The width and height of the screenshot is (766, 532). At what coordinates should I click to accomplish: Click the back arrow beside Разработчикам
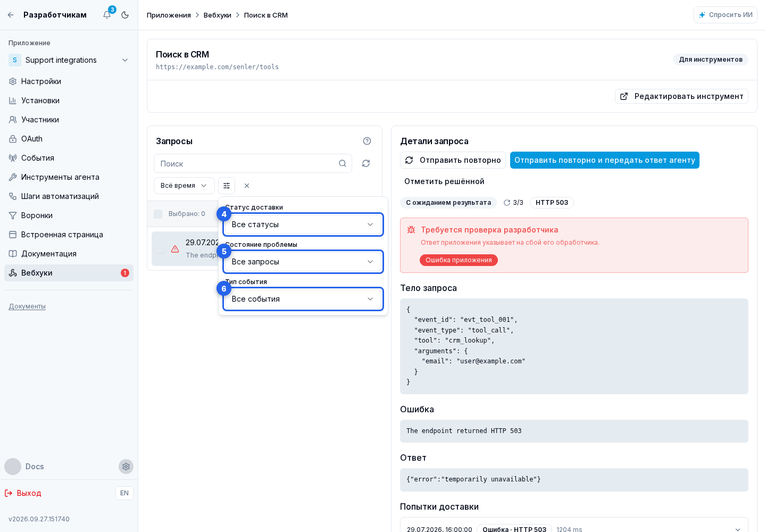pyautogui.click(x=11, y=15)
